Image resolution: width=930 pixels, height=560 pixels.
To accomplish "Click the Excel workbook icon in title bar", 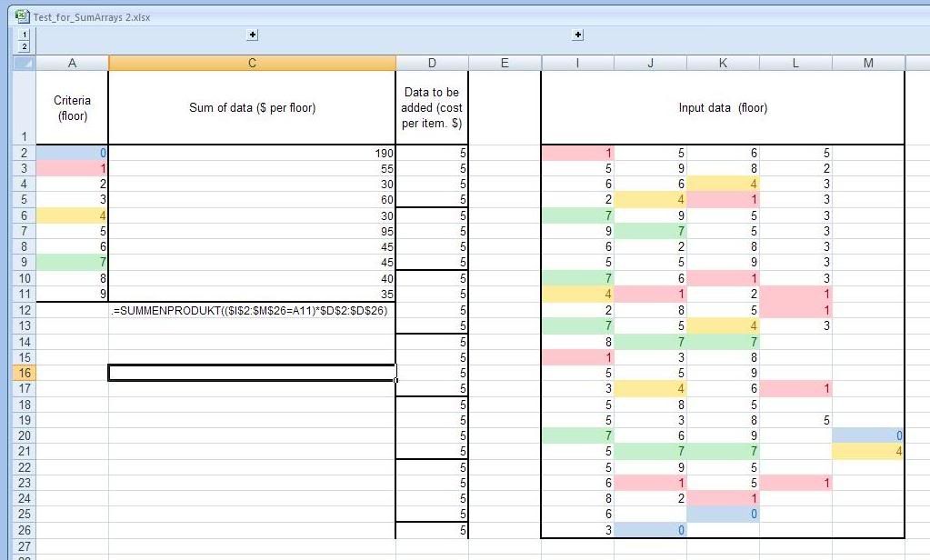I will click(23, 16).
